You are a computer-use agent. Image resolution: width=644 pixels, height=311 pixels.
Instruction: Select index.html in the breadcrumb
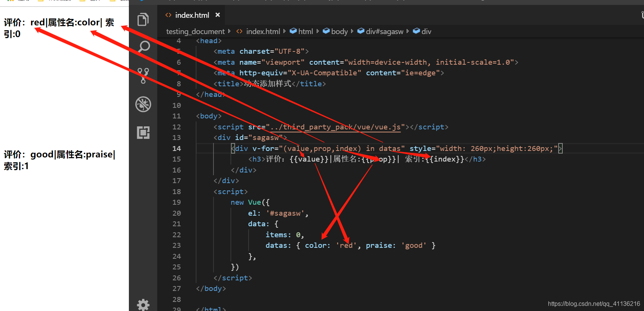tap(263, 31)
